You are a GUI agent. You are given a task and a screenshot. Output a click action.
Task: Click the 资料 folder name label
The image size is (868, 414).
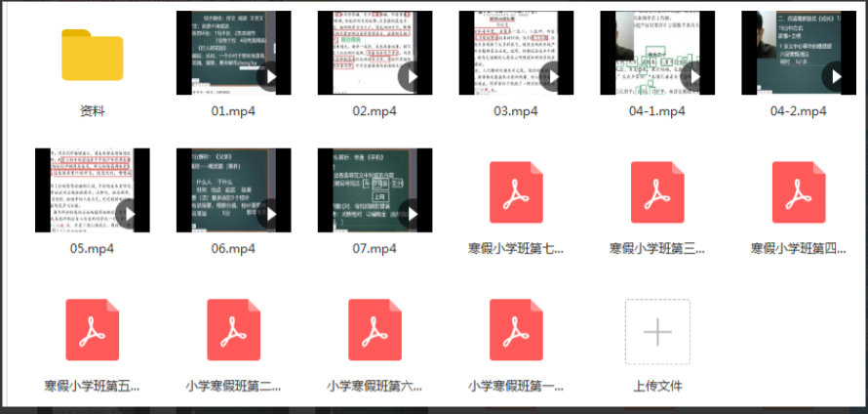click(x=92, y=111)
